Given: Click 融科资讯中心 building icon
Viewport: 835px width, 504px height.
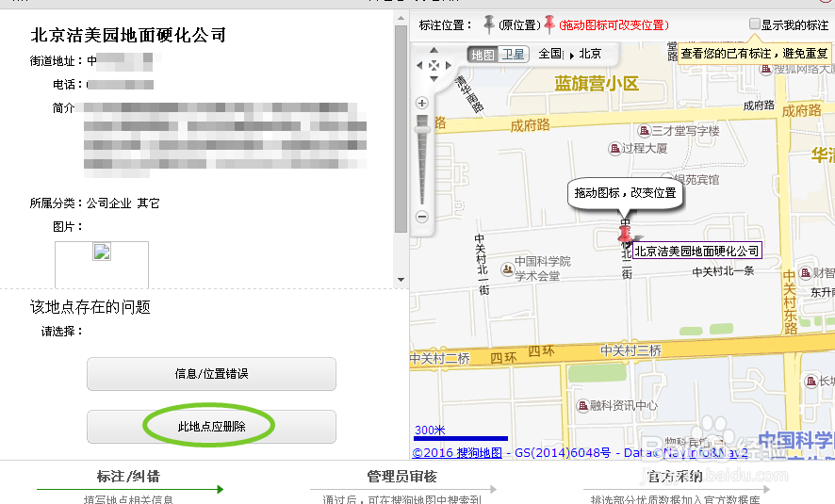Looking at the screenshot, I should click(582, 405).
